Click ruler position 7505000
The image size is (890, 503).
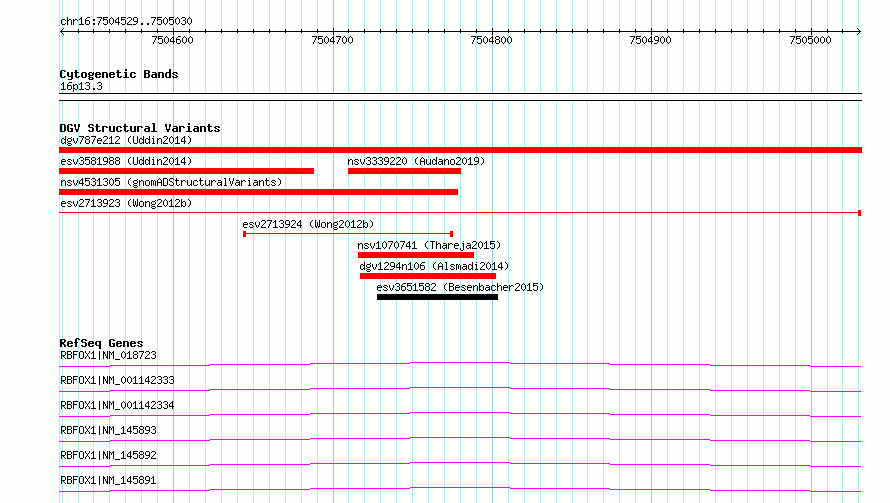coord(811,40)
